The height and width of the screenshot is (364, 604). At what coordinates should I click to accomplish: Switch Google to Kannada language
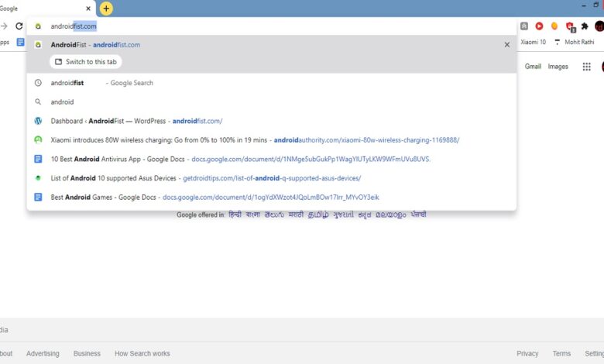365,215
